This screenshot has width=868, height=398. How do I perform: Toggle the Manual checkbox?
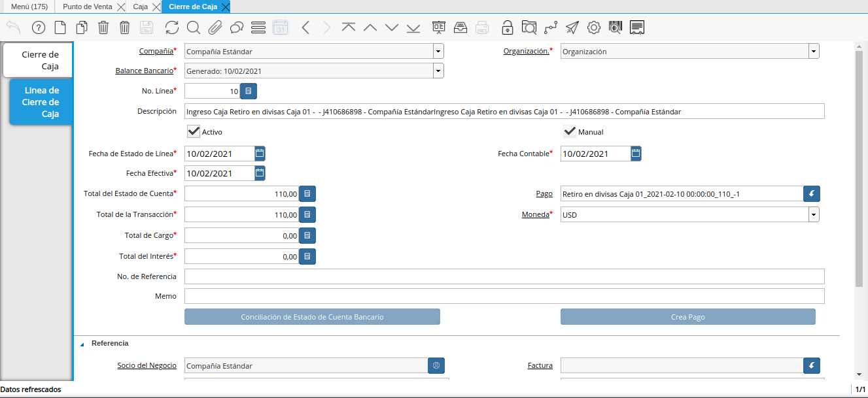tap(570, 131)
